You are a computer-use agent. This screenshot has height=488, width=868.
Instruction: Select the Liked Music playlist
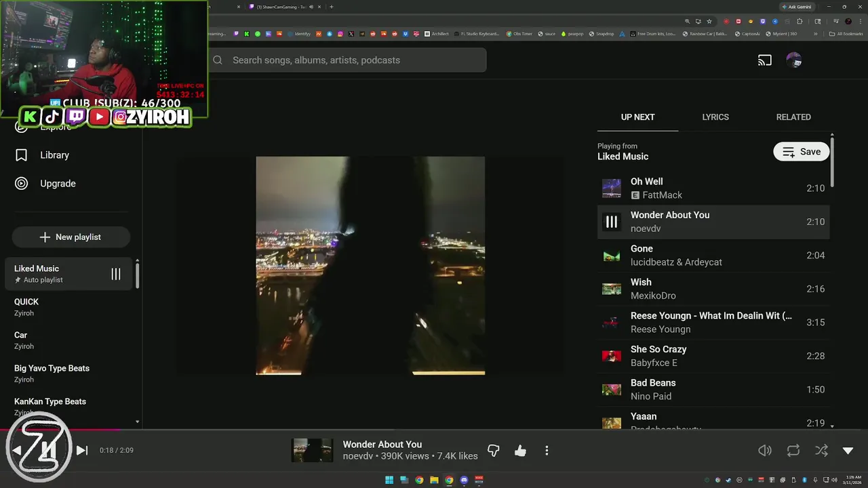(x=68, y=274)
